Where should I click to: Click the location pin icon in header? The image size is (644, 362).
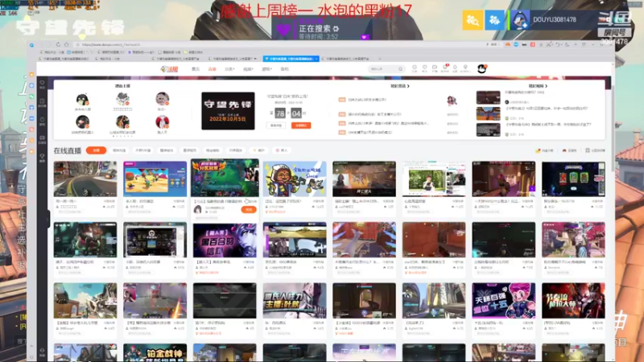pyautogui.click(x=465, y=68)
